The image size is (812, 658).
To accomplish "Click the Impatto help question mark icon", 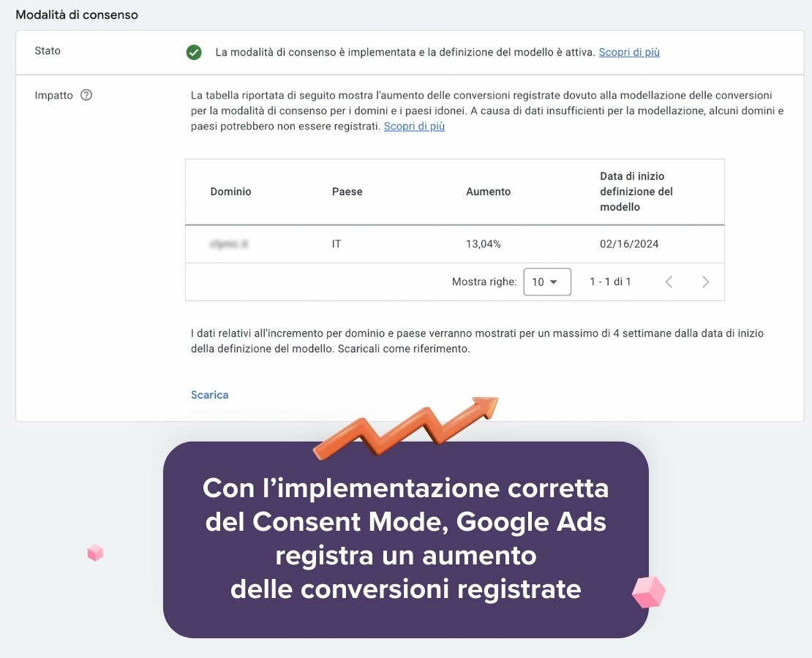I will (86, 95).
